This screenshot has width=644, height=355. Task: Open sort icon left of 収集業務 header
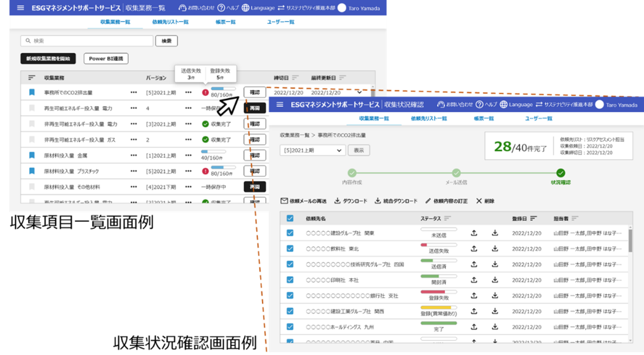click(32, 77)
